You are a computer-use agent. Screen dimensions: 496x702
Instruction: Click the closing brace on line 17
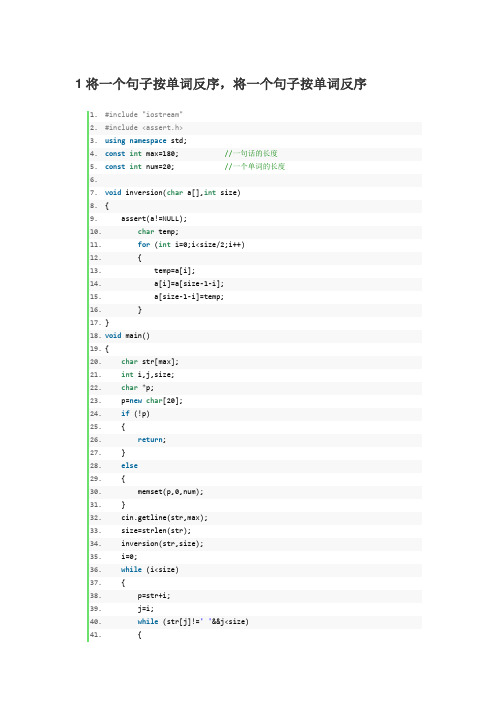coord(107,322)
